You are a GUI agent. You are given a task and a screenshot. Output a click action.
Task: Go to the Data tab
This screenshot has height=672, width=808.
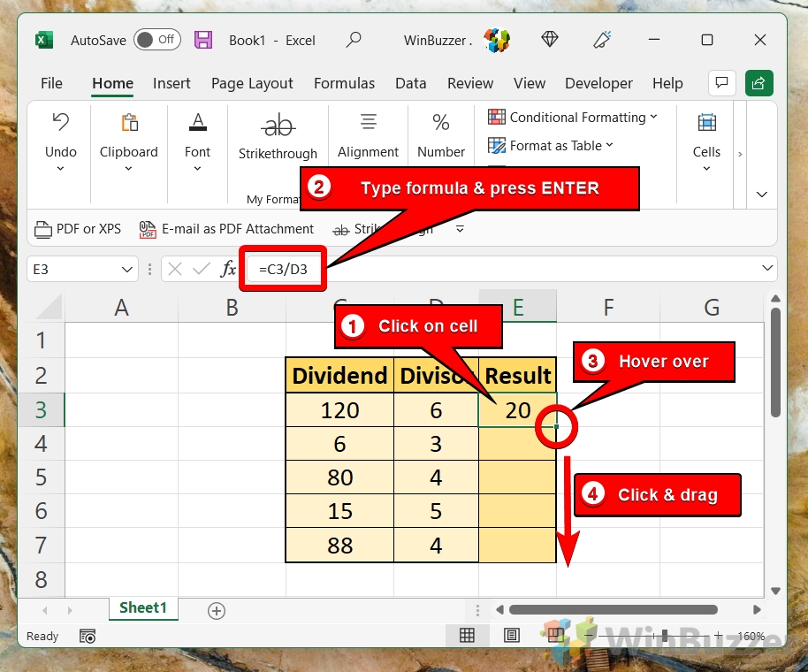(x=411, y=83)
